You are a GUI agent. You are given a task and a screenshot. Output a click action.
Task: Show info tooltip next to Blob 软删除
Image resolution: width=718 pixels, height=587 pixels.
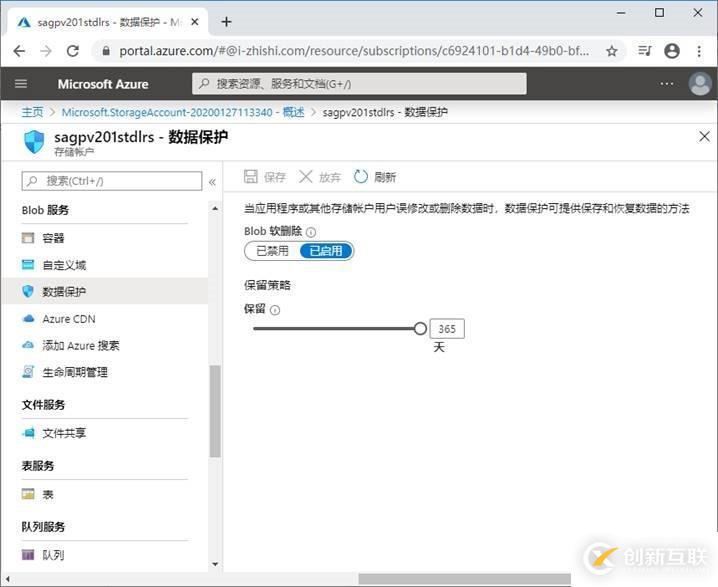(311, 232)
